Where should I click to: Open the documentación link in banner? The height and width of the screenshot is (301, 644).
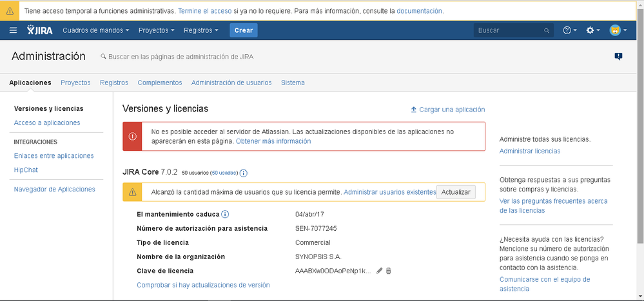coord(419,11)
